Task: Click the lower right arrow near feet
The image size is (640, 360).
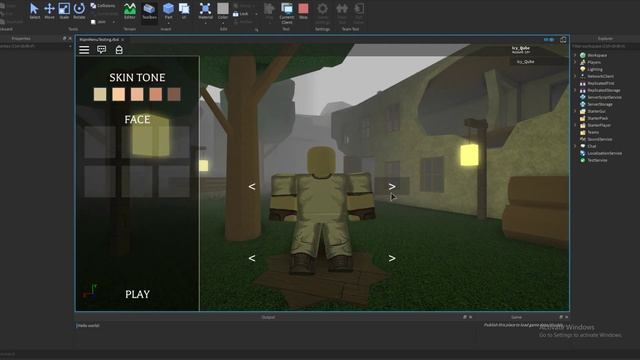Action: click(x=392, y=258)
